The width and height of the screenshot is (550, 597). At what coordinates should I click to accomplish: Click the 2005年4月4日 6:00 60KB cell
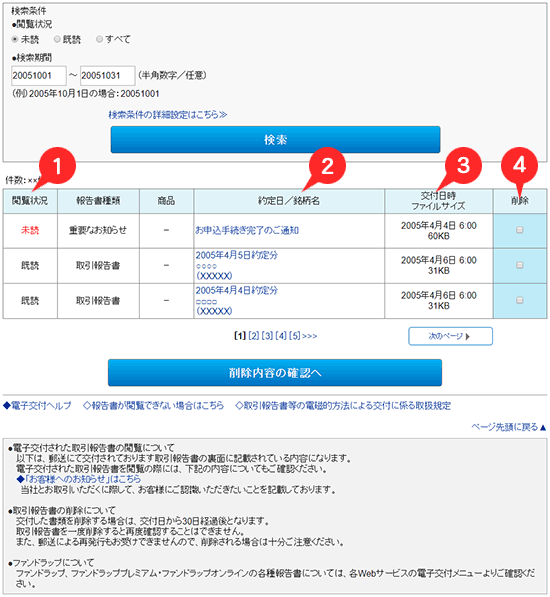coord(438,231)
